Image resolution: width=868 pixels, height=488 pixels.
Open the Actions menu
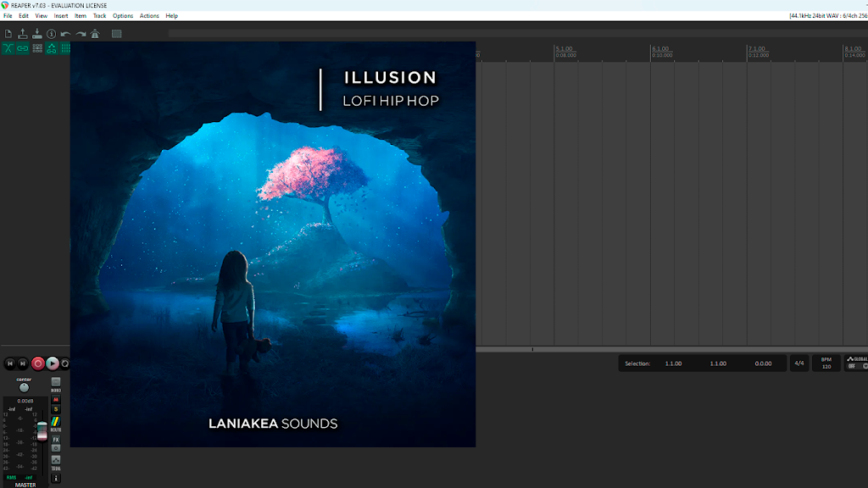click(149, 16)
